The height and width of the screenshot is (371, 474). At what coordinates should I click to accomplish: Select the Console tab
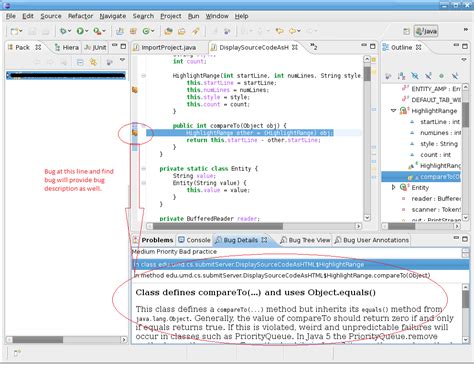pyautogui.click(x=194, y=240)
